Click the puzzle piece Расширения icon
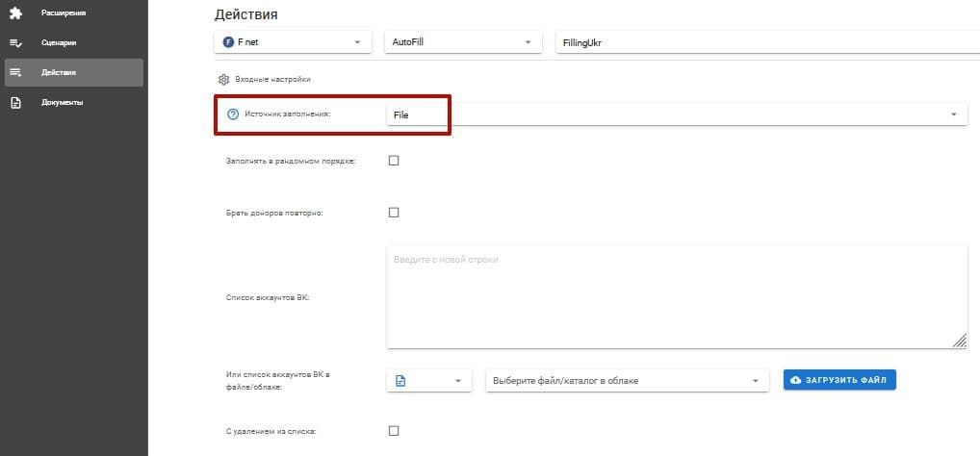This screenshot has height=456, width=980. [x=15, y=13]
